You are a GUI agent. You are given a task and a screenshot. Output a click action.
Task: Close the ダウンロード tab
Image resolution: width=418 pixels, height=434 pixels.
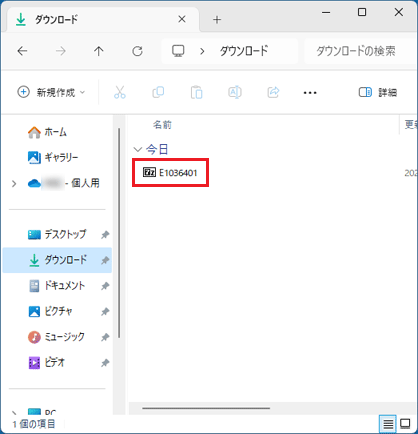182,19
